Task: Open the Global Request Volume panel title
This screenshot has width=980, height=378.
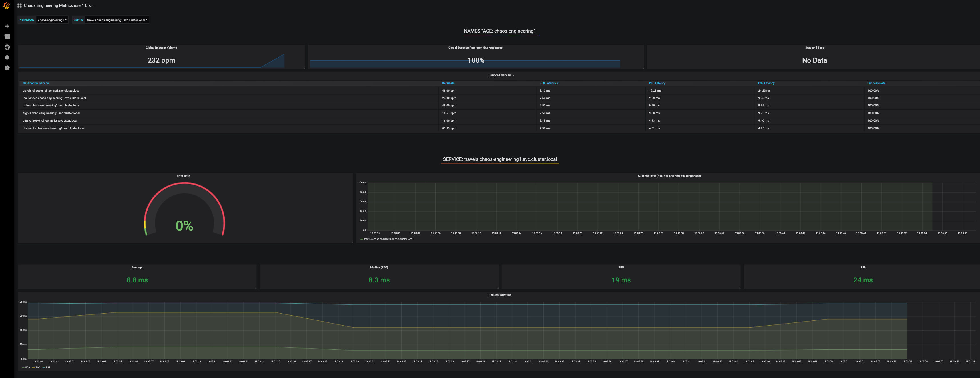Action: point(161,48)
